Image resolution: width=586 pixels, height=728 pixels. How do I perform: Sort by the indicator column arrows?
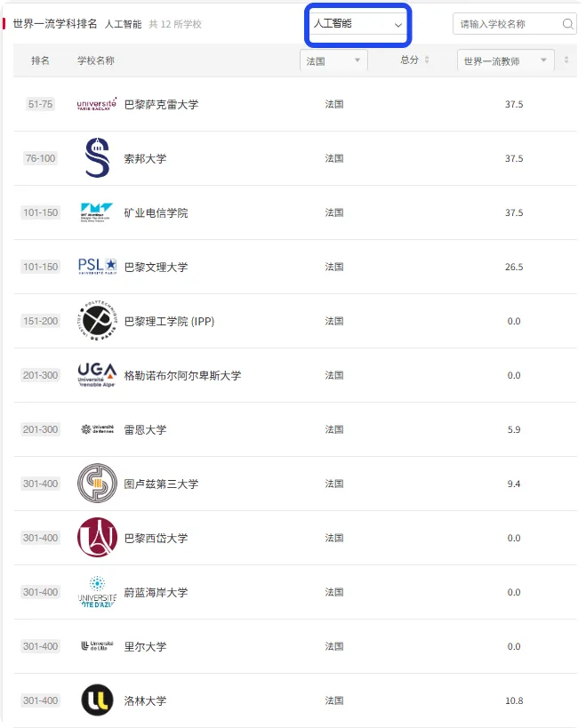pos(566,60)
